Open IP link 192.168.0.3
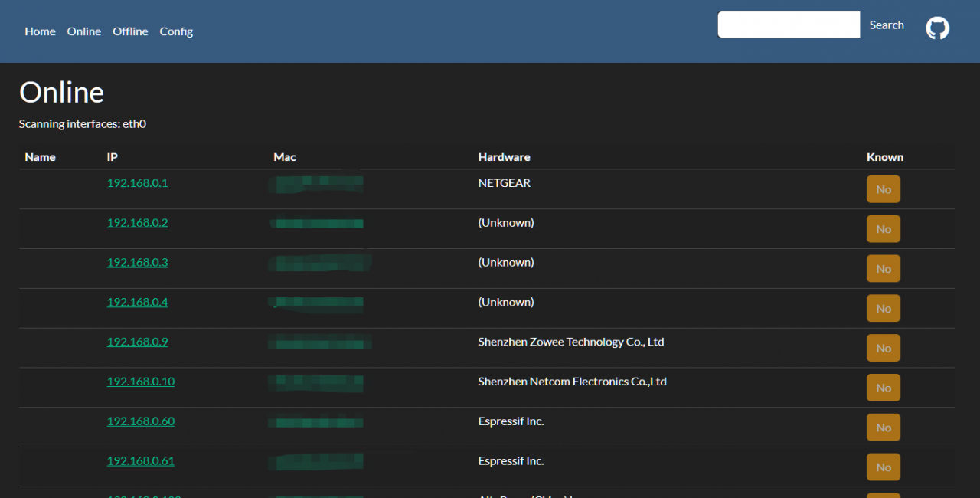This screenshot has width=980, height=498. click(137, 263)
